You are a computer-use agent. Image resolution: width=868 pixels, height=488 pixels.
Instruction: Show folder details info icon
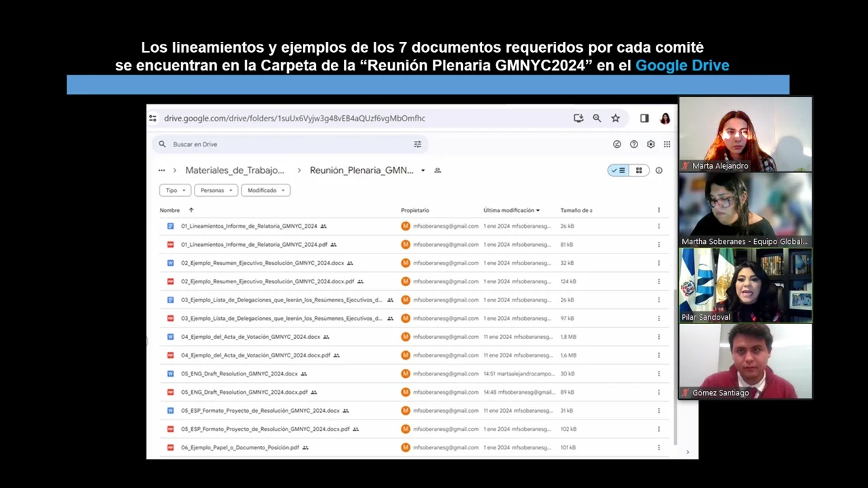[658, 171]
